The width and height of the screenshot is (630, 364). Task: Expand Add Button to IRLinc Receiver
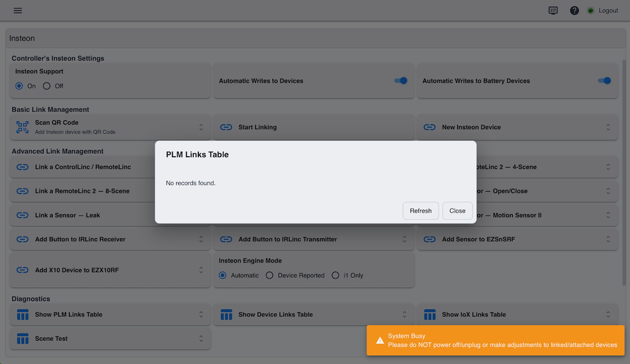point(201,239)
